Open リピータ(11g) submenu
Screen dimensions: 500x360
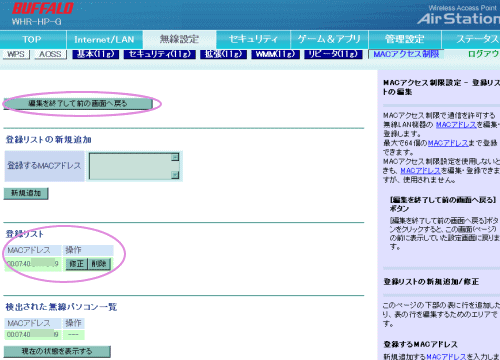(333, 54)
